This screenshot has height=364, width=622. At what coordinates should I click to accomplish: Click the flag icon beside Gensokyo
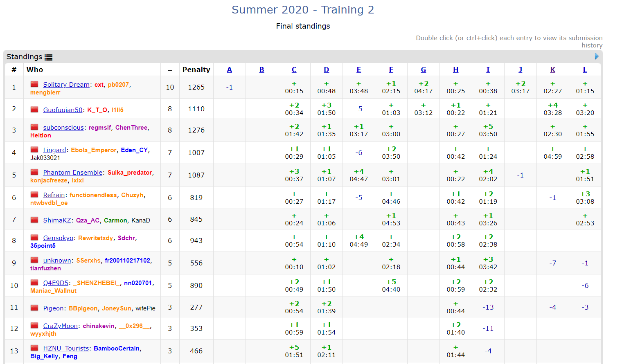[34, 238]
